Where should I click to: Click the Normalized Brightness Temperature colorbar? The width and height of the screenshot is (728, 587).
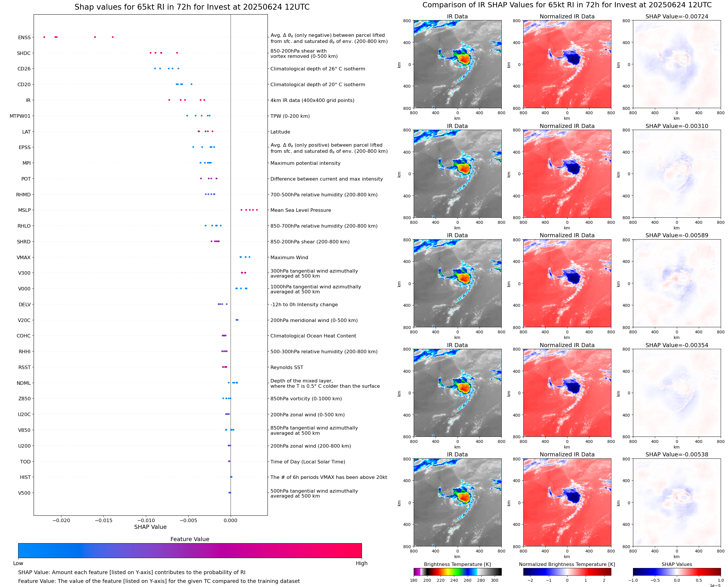coord(567,572)
